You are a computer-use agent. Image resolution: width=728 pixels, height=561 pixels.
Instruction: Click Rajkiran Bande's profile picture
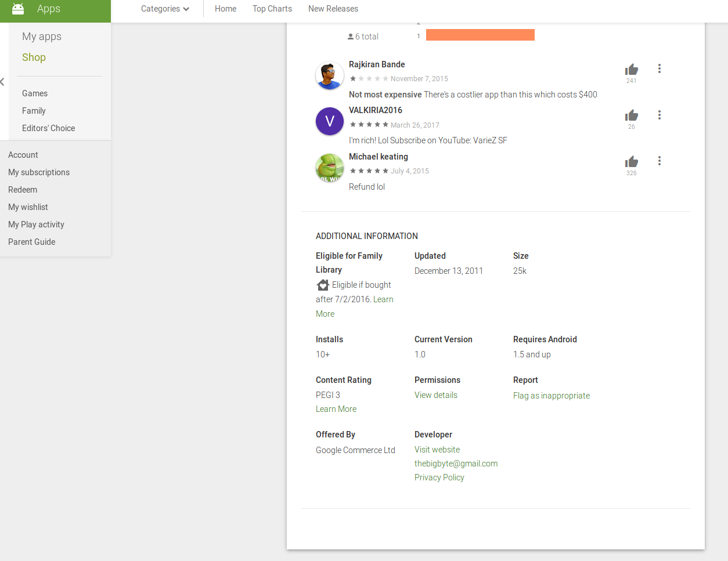pos(329,75)
